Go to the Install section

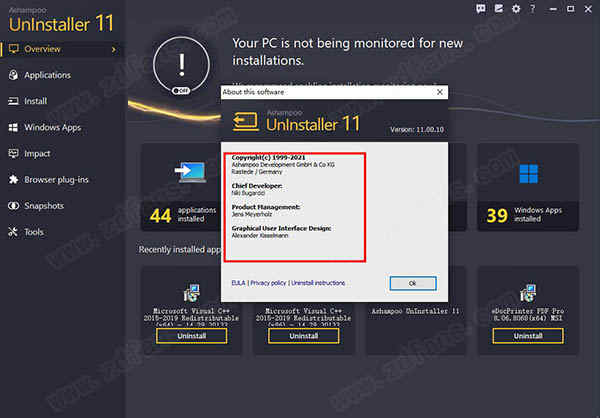click(36, 101)
